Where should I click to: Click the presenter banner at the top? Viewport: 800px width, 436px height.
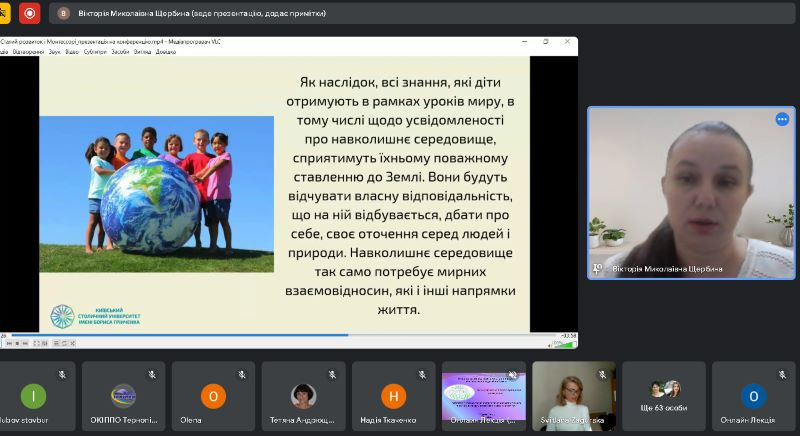pyautogui.click(x=422, y=13)
